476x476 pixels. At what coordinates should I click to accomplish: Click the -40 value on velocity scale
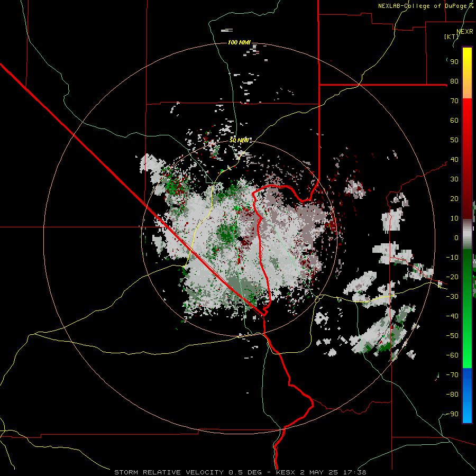[x=452, y=316]
